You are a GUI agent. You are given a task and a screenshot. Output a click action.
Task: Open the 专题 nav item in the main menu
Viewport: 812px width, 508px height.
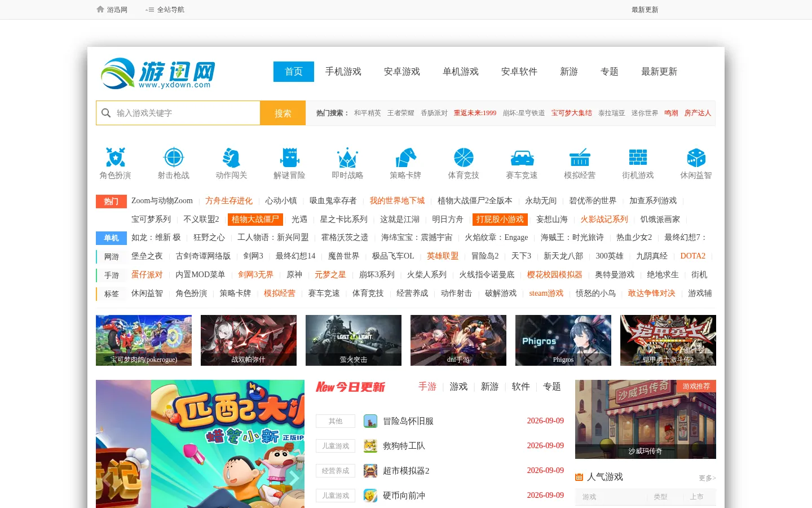coord(610,72)
